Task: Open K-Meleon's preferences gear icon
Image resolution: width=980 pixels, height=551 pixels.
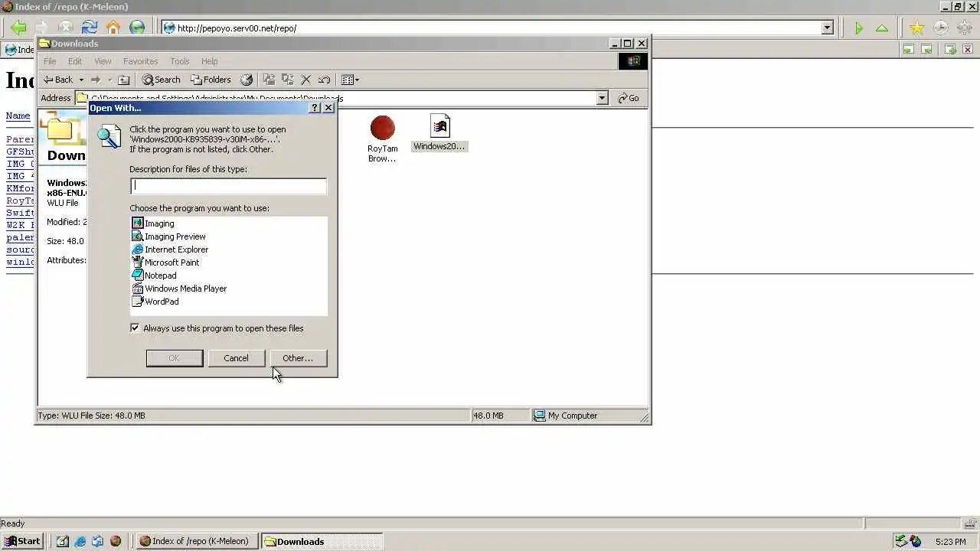Action: (x=964, y=28)
